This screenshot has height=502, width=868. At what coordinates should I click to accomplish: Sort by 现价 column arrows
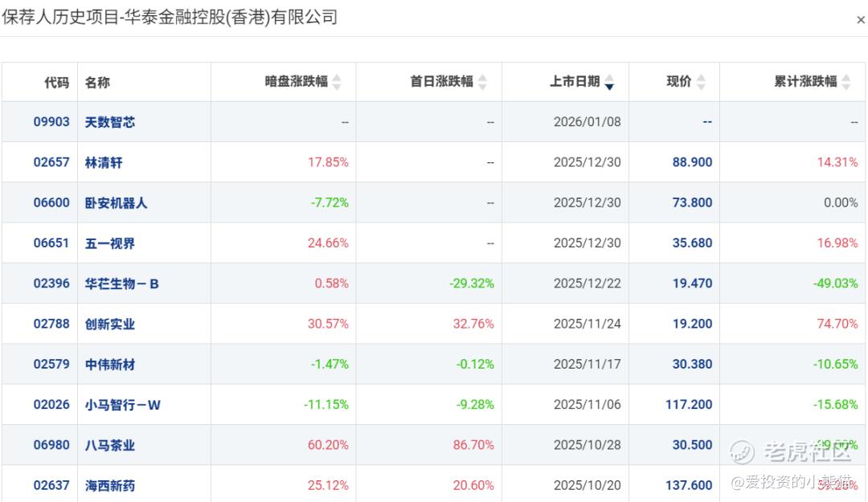click(701, 82)
